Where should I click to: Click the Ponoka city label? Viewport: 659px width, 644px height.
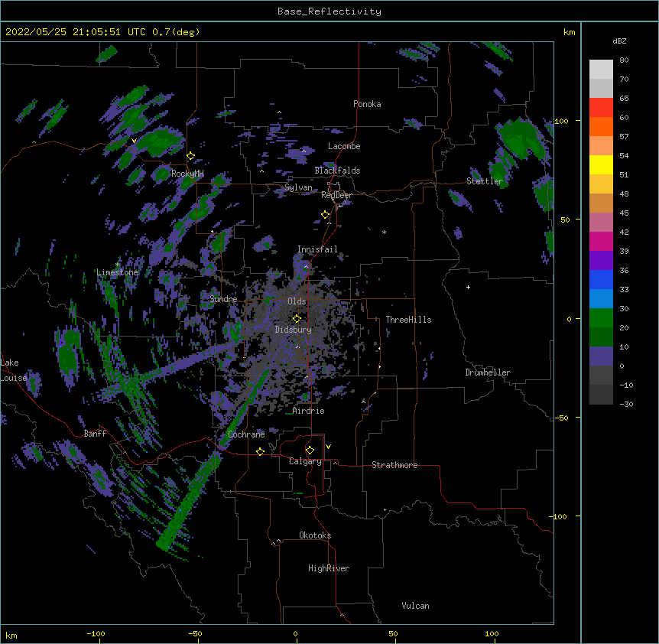click(x=367, y=104)
